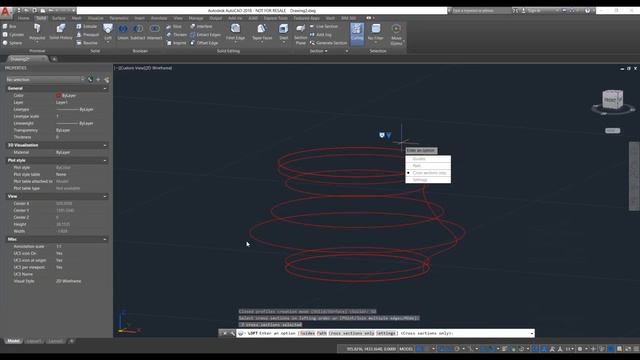Image resolution: width=640 pixels, height=360 pixels.
Task: Choose the Revolve tool
Action: click(x=87, y=43)
